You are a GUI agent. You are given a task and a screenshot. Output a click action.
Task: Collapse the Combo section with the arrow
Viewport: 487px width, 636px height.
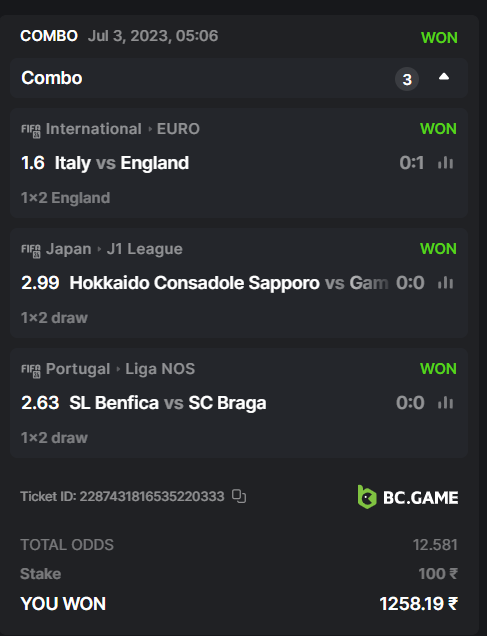coord(444,77)
